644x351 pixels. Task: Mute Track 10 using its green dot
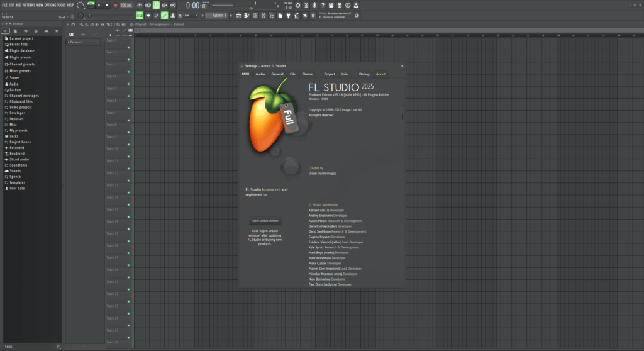pyautogui.click(x=128, y=157)
